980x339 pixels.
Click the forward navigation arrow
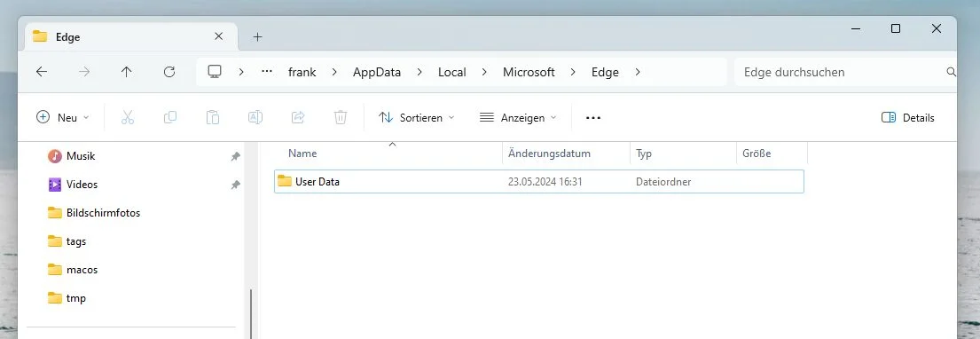click(84, 72)
